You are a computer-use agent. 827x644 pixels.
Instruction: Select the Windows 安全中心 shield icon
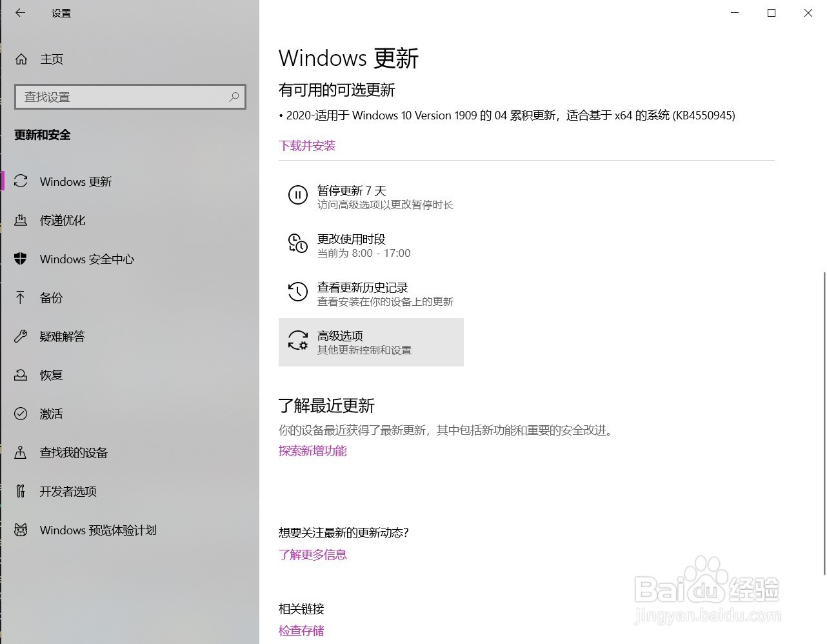(x=21, y=259)
